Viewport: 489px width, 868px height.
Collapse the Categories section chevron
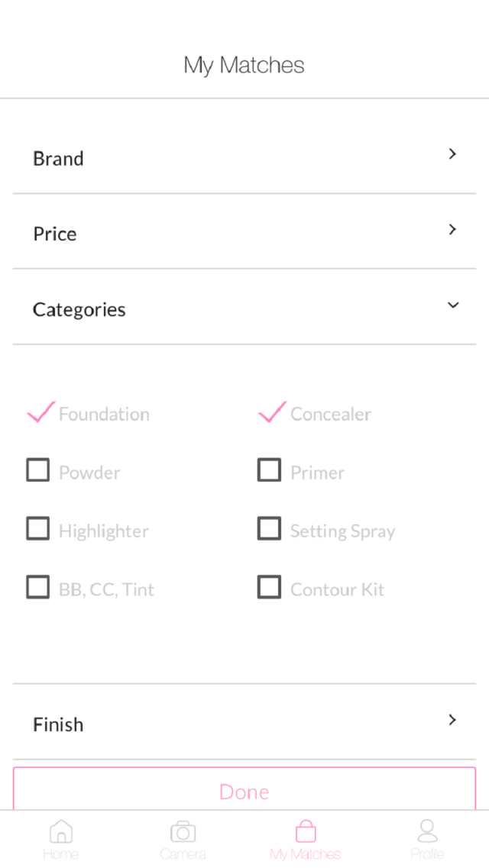[453, 305]
